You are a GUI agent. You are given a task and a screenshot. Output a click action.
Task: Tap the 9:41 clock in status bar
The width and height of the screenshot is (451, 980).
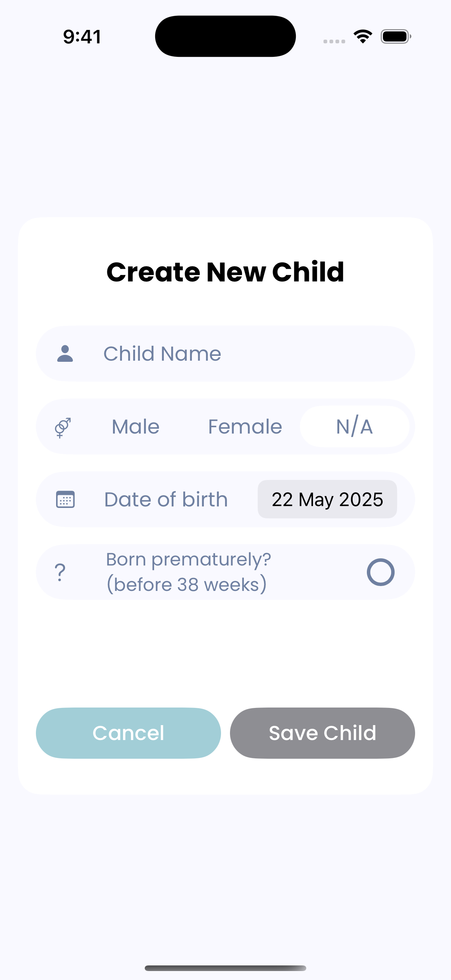coord(82,37)
